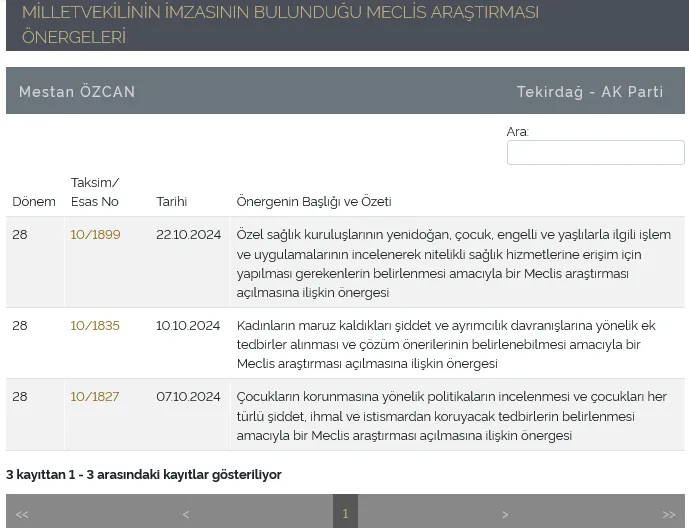Sort by Tarihi column header
The width and height of the screenshot is (689, 528).
click(172, 201)
